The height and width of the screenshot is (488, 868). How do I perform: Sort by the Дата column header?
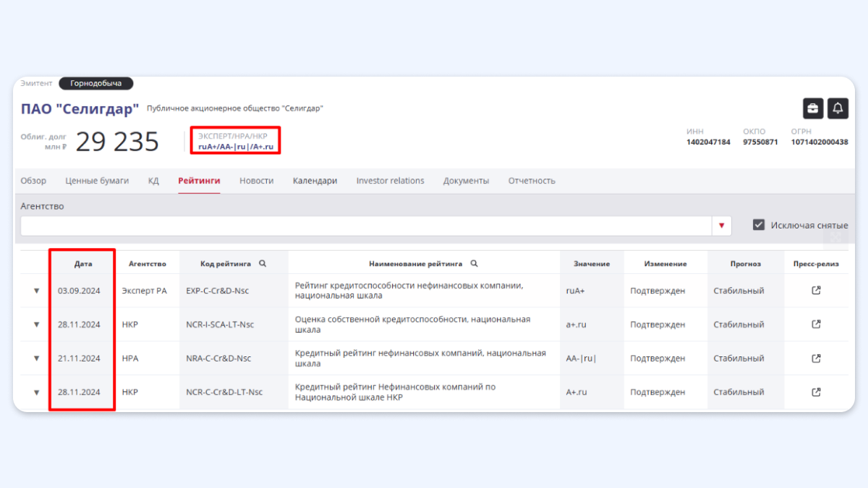[x=83, y=264]
